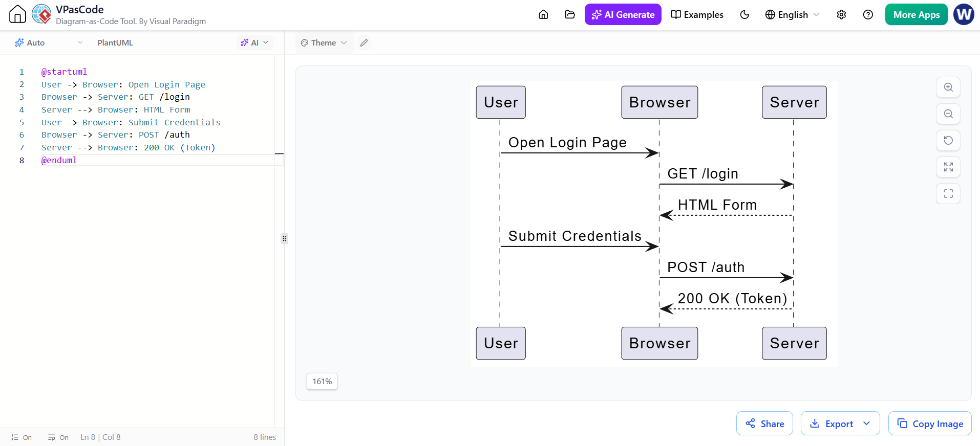Image resolution: width=980 pixels, height=446 pixels.
Task: Toggle dark mode with the moon icon
Action: (x=744, y=14)
